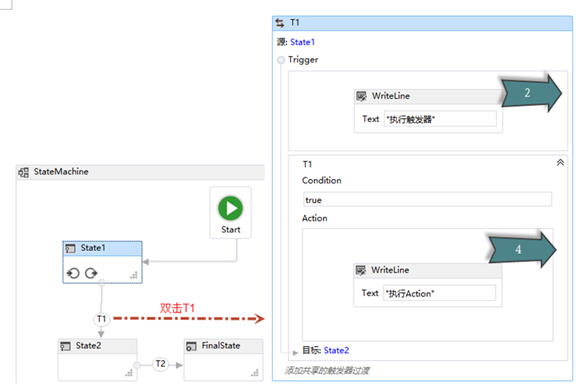Click the FinalState icon
Screen dimensions: 576x384
point(191,346)
